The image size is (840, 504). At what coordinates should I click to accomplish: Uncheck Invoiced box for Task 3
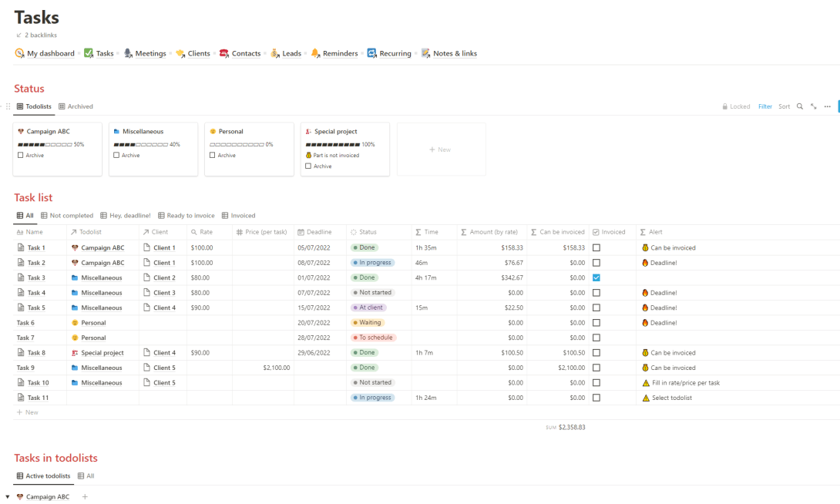click(x=596, y=277)
